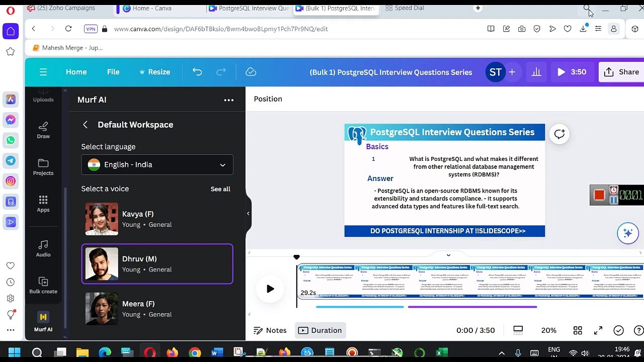
Task: Open the help question mark icon
Action: click(638, 330)
